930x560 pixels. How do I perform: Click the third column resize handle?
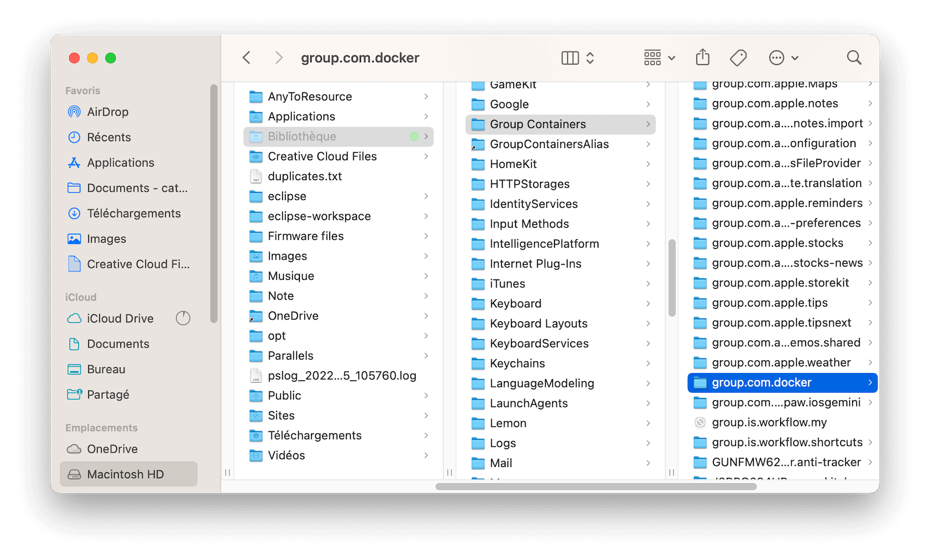671,472
